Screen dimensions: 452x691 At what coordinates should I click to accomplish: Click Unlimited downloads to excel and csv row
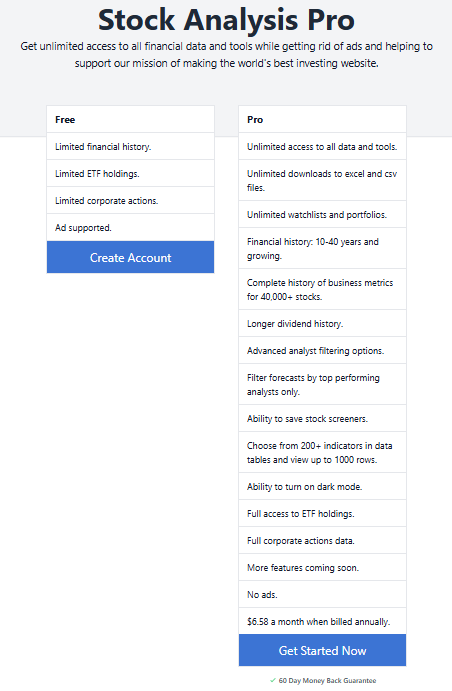[x=322, y=180]
